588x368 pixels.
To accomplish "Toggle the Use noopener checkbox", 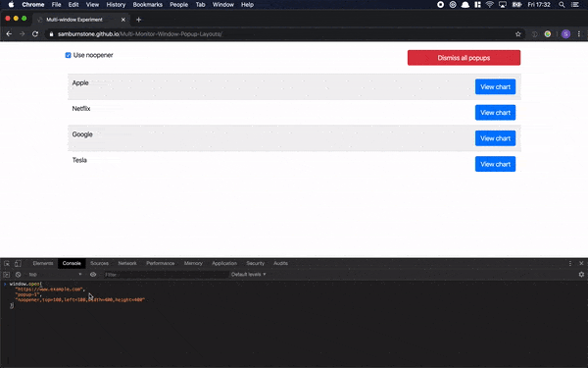I will tap(69, 55).
